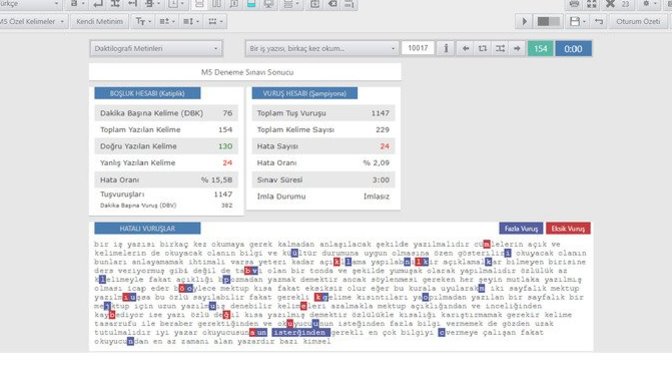The width and height of the screenshot is (672, 378).
Task: Click the Doğru Yazılan Kelime value 130
Action: coord(225,146)
